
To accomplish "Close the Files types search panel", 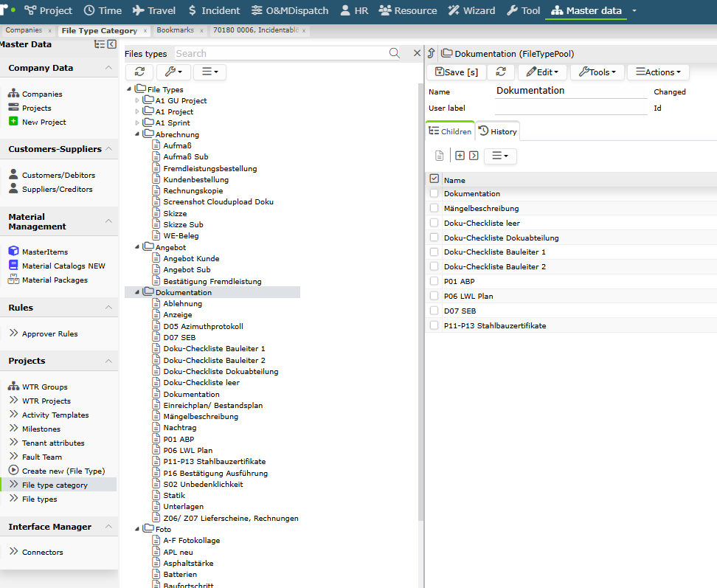I will 417,53.
